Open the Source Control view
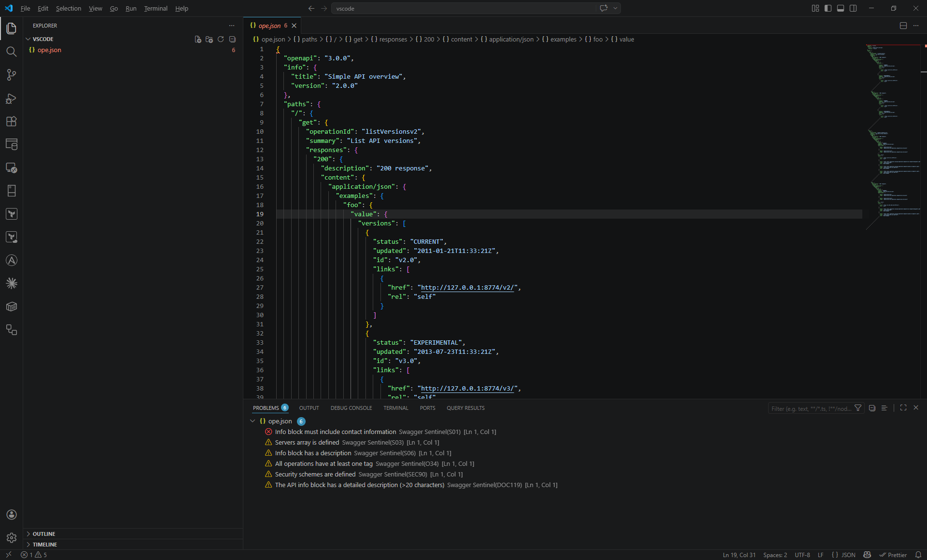The width and height of the screenshot is (927, 560). [x=12, y=75]
